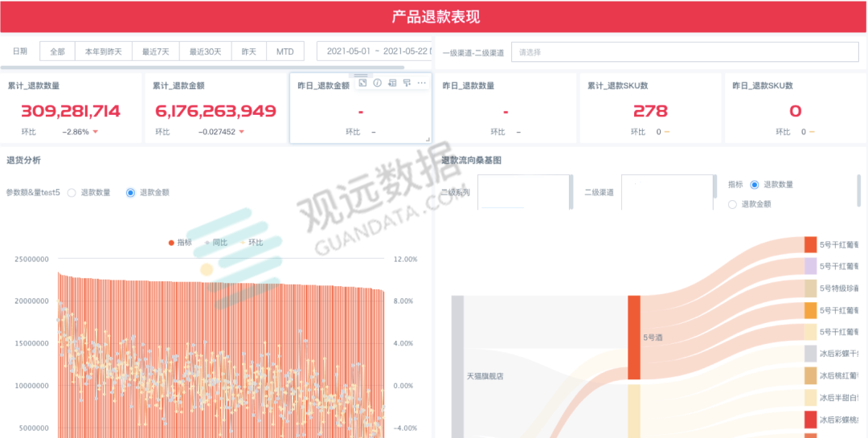The width and height of the screenshot is (868, 438).
Task: Click the 参数额&量test5 label
Action: coord(33,193)
